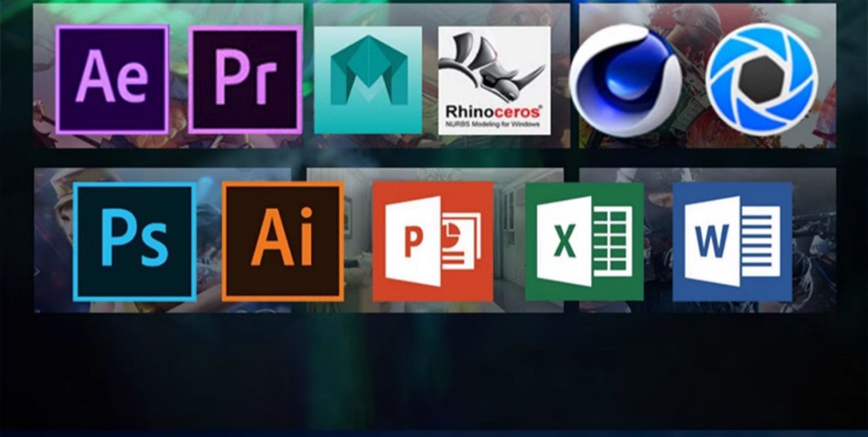Open the KeyShot aperture icon
Screen dimensions: 868x437
[x=762, y=79]
